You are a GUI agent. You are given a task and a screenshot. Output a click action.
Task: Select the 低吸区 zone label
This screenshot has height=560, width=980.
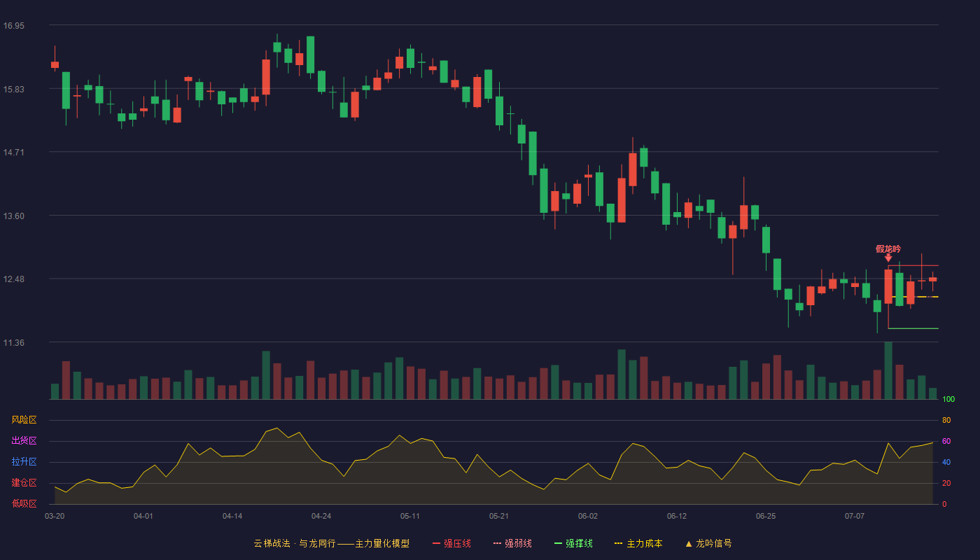pyautogui.click(x=24, y=503)
